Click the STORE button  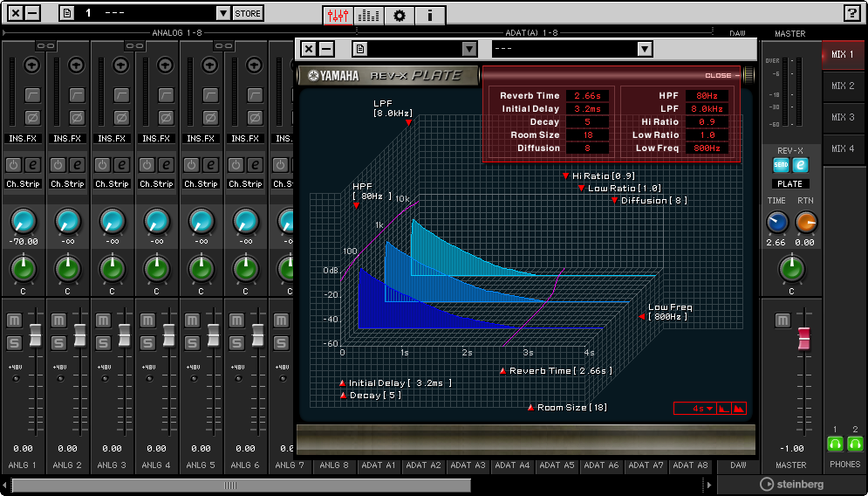click(x=248, y=13)
